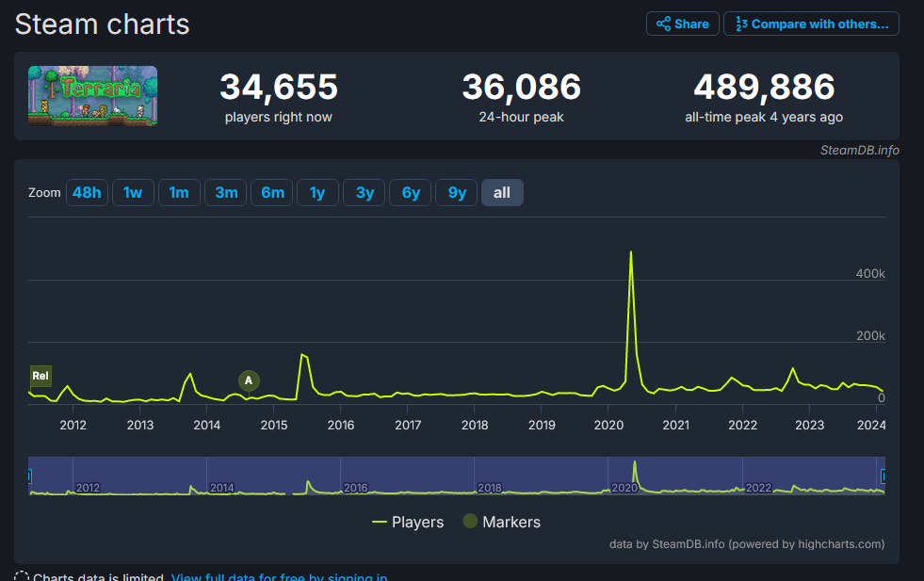Click the Steam charts heading
The image size is (924, 581).
click(x=102, y=24)
